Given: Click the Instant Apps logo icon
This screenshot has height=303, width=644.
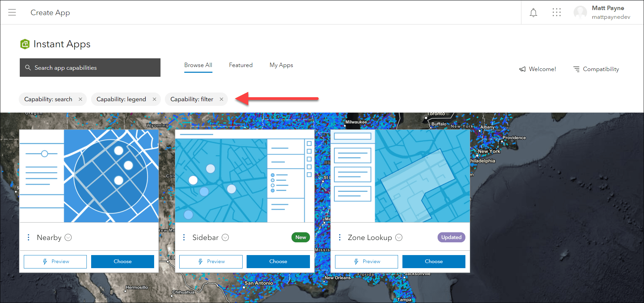Looking at the screenshot, I should (x=25, y=44).
